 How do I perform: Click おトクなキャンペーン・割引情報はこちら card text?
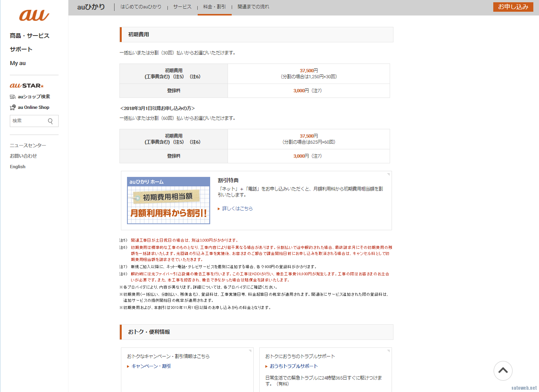point(168,356)
